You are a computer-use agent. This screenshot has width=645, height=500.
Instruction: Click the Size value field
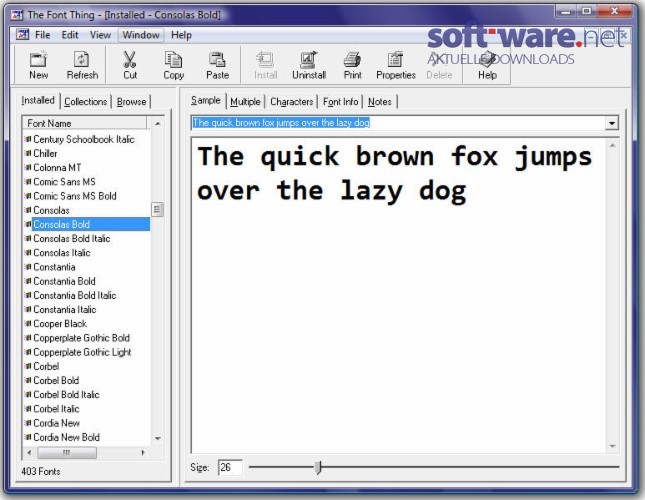[230, 468]
